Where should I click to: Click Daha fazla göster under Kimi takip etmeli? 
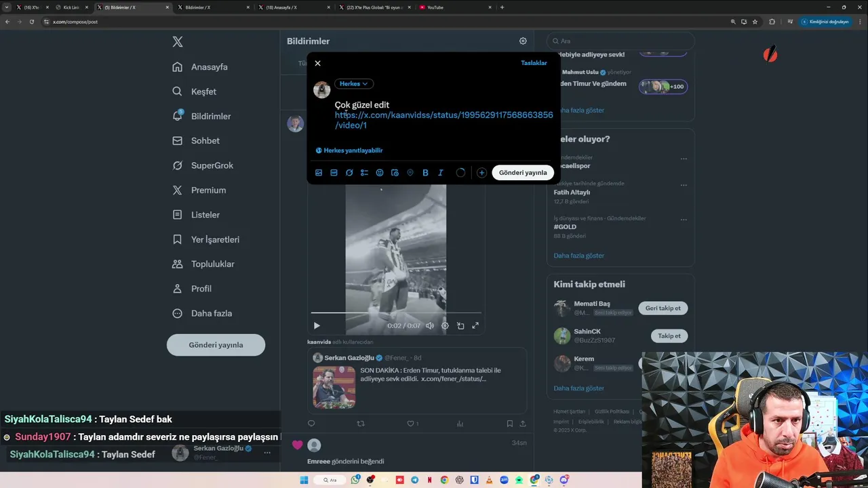578,388
